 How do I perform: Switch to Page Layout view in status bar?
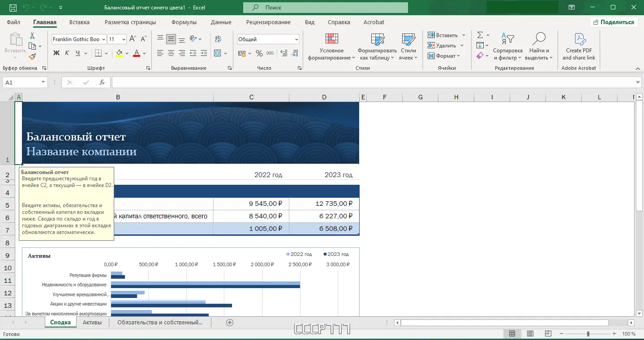(x=530, y=334)
